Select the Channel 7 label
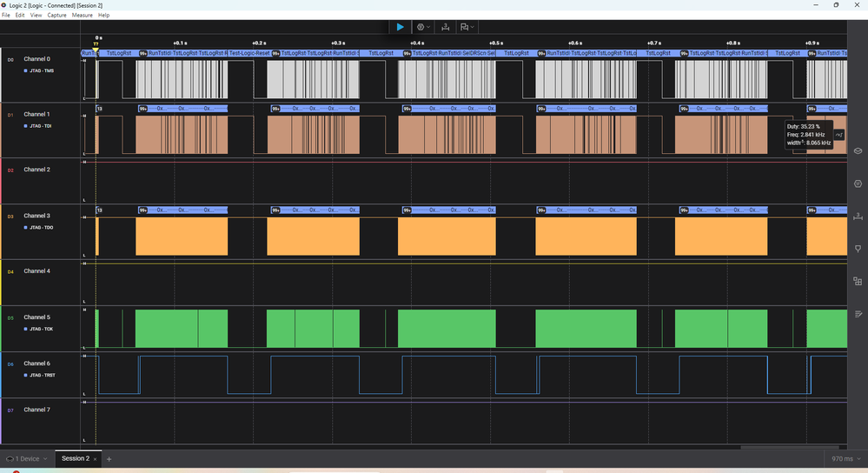The width and height of the screenshot is (868, 473). pos(36,410)
